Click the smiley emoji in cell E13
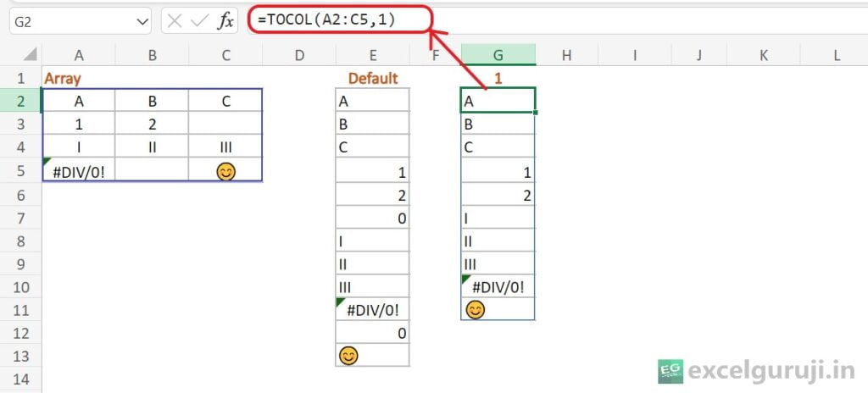The image size is (868, 393). point(348,356)
